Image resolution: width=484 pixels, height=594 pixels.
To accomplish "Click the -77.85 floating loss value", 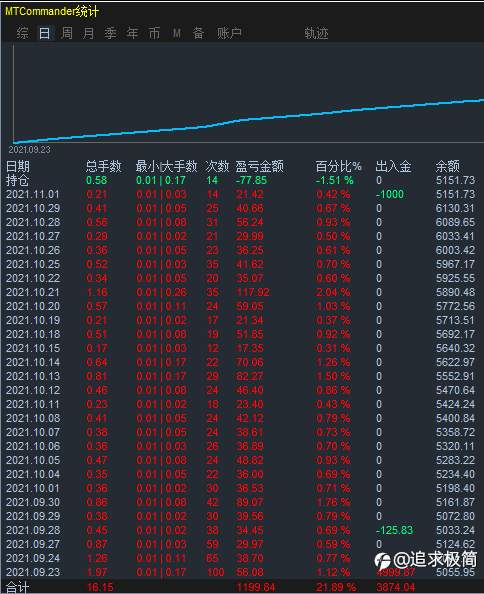I will (x=251, y=180).
